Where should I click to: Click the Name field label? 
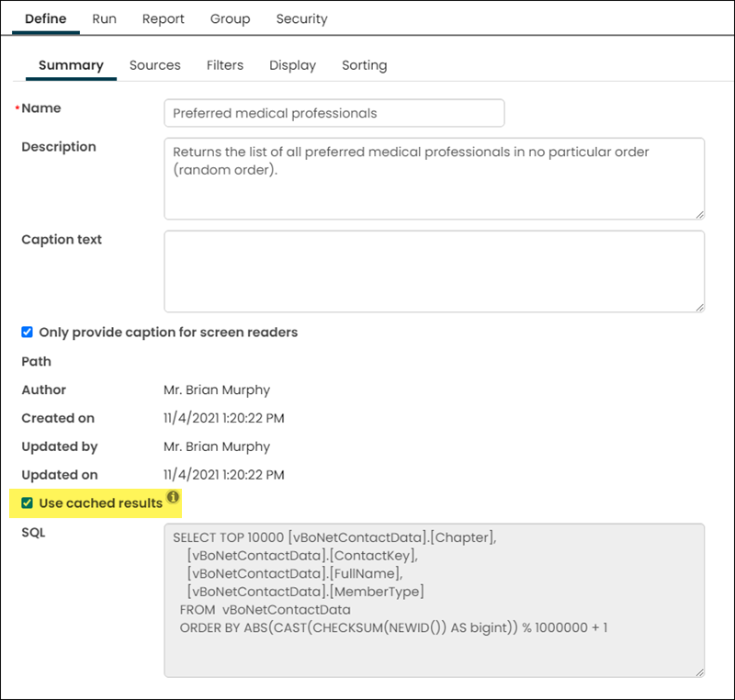pos(41,108)
